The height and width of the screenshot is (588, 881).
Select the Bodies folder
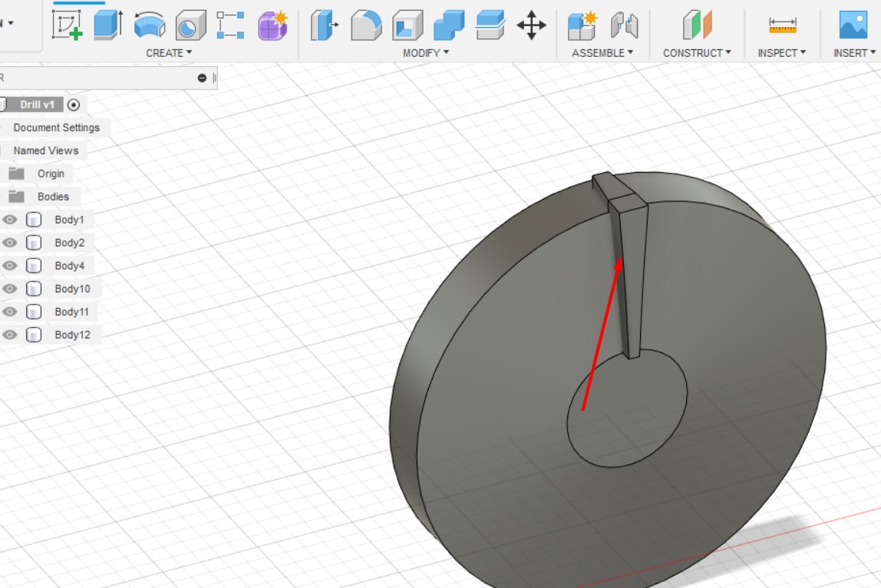point(54,197)
